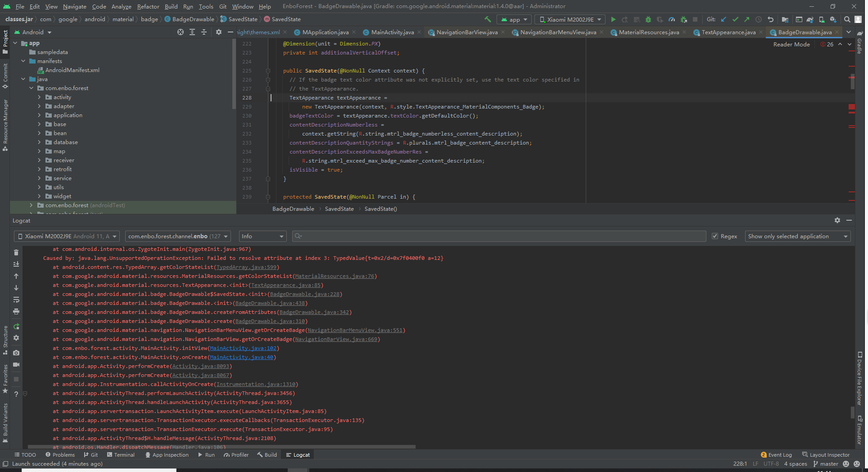Viewport: 868px width, 472px height.
Task: Collapse the manifests folder
Action: click(x=23, y=61)
